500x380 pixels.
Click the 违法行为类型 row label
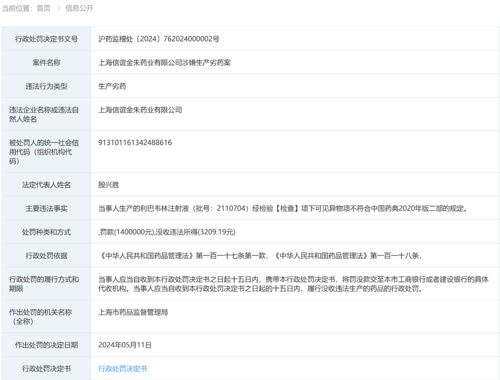pyautogui.click(x=46, y=86)
